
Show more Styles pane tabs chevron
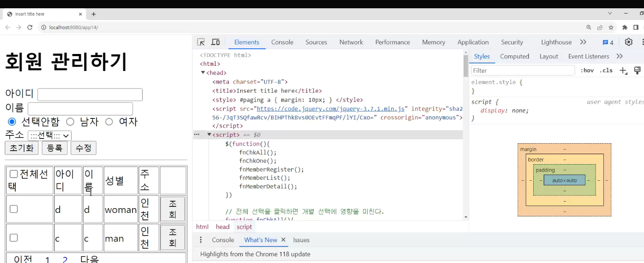(x=620, y=56)
